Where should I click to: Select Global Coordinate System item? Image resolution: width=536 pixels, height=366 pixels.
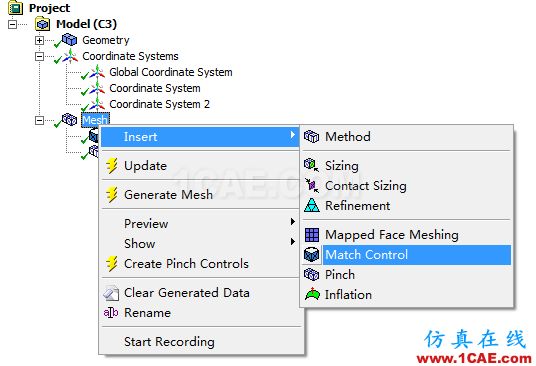171,72
